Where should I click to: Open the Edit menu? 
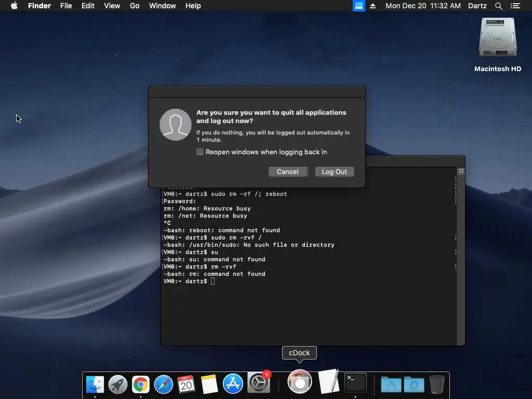[88, 6]
